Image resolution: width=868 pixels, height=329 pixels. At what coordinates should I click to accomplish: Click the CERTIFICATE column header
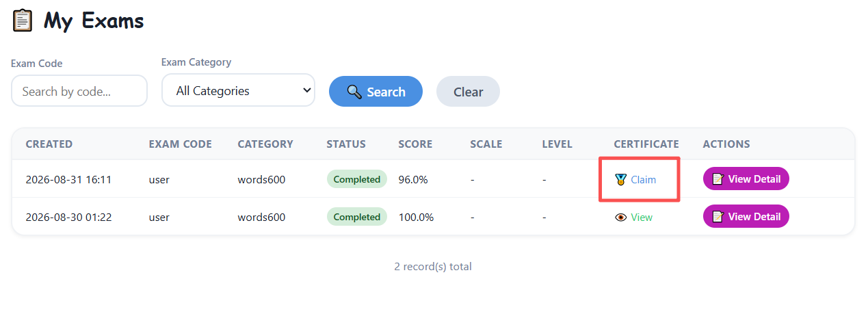(646, 144)
